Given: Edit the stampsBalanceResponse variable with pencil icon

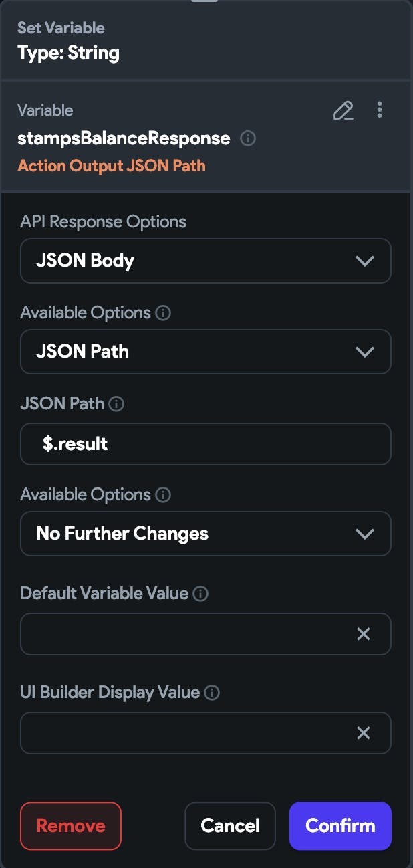Looking at the screenshot, I should [x=343, y=110].
